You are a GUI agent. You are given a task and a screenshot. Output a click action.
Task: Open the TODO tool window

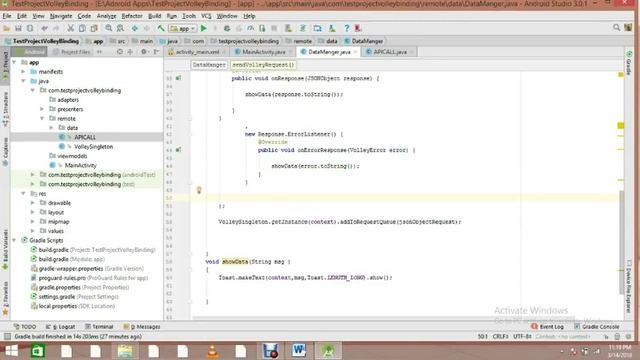click(25, 327)
